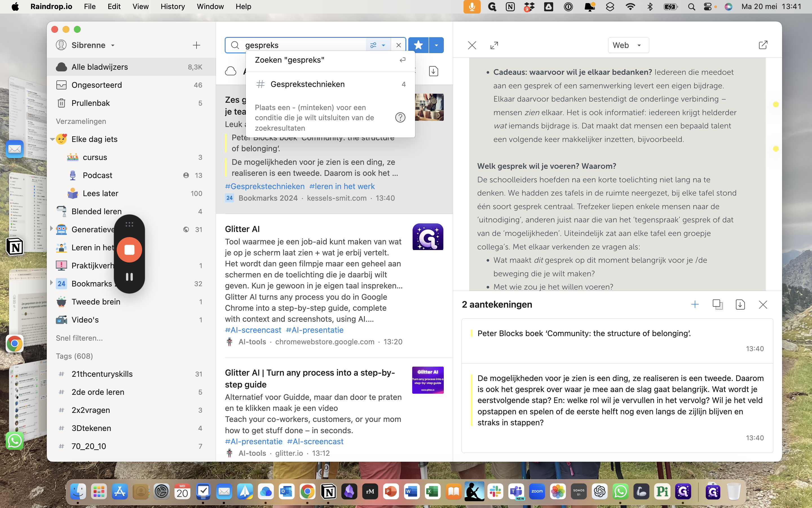The width and height of the screenshot is (812, 508).
Task: Open the History menu
Action: (x=173, y=6)
